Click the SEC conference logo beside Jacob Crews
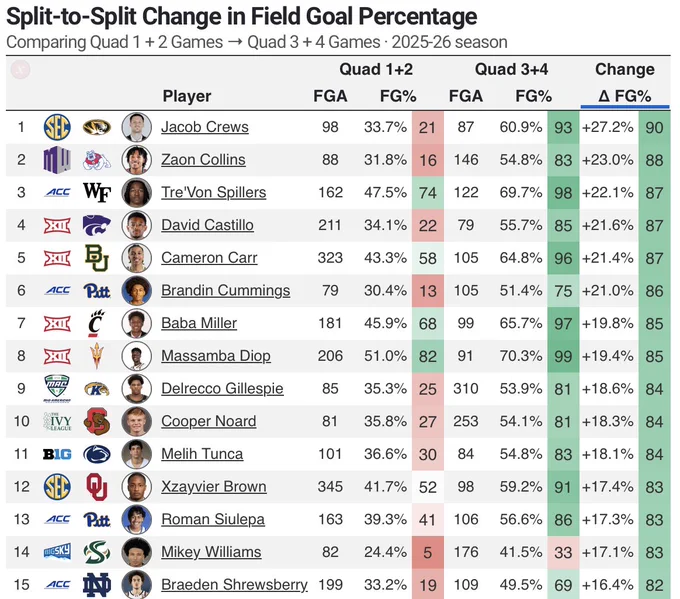The width and height of the screenshot is (680, 599). click(x=57, y=127)
